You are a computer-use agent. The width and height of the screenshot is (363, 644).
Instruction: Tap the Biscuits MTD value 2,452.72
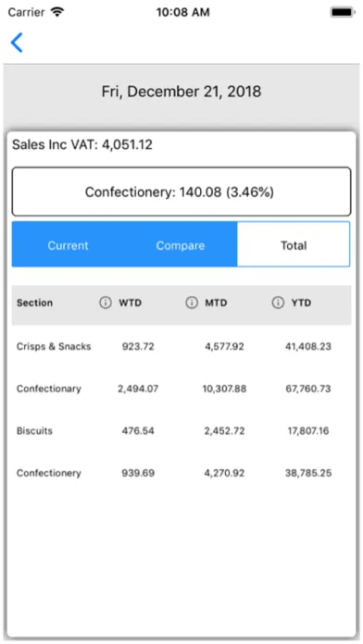pyautogui.click(x=224, y=431)
